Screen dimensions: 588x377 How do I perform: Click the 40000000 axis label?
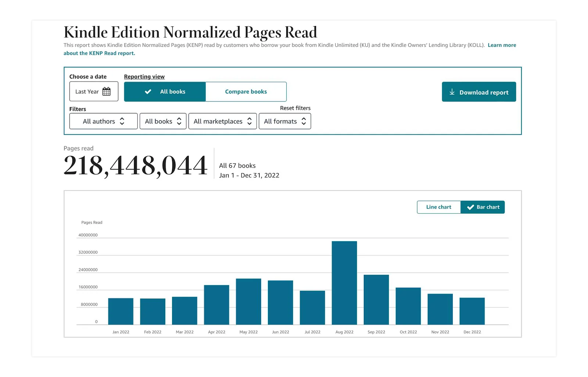coord(88,235)
